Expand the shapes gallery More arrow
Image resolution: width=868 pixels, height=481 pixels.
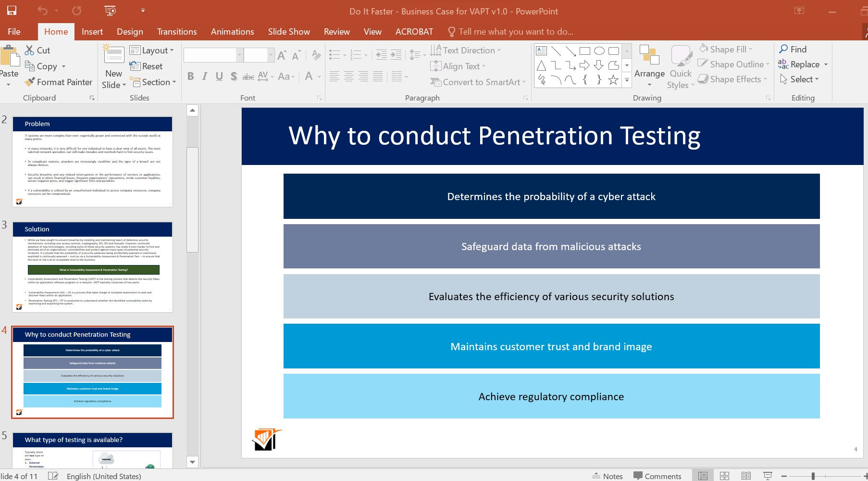[627, 80]
